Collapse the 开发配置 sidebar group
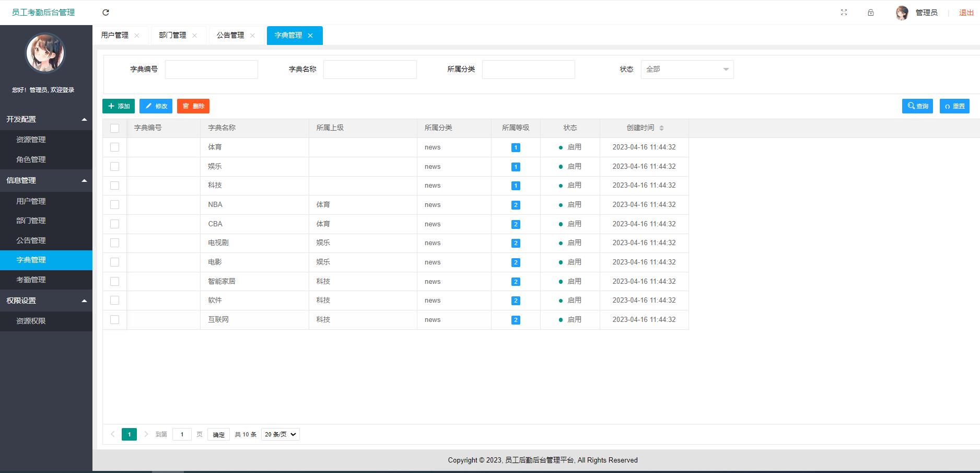 coord(46,120)
